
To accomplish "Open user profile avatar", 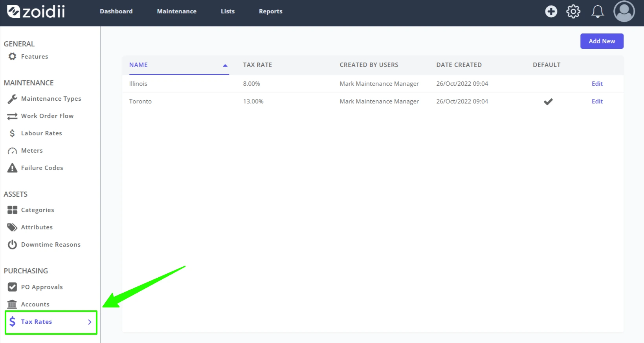I will (x=624, y=11).
